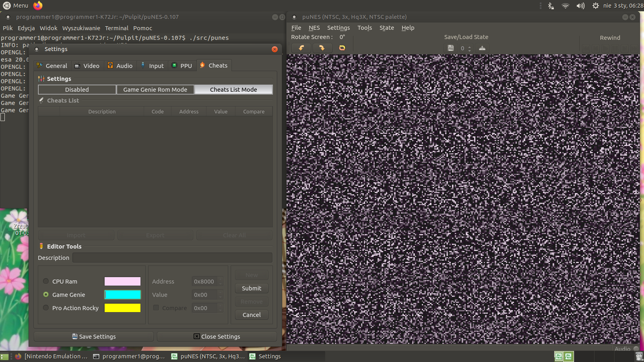Screen dimensions: 644x362
Task: Select the CPU Ram radio button
Action: pos(46,282)
